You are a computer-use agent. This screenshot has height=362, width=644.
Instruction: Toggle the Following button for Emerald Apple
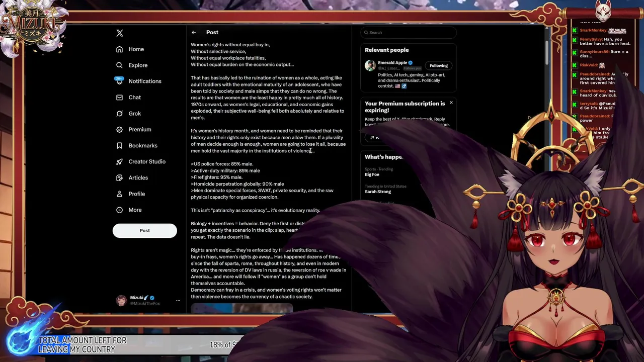tap(439, 66)
